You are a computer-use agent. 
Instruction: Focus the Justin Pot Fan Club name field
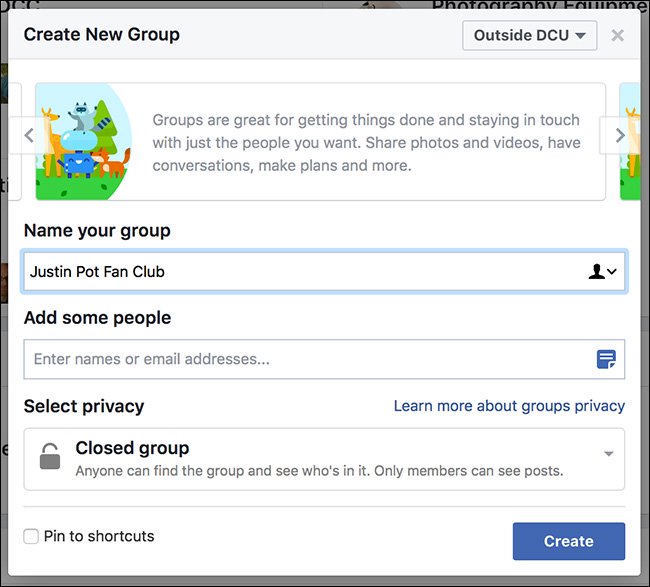[300, 271]
